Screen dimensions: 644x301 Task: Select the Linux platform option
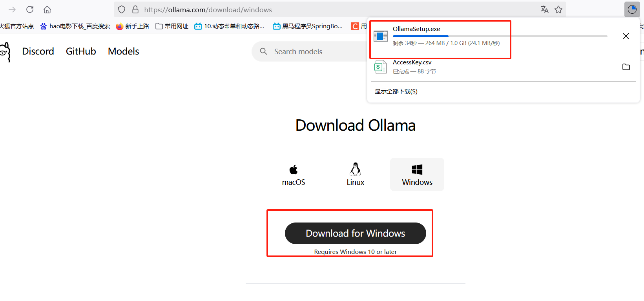(356, 175)
